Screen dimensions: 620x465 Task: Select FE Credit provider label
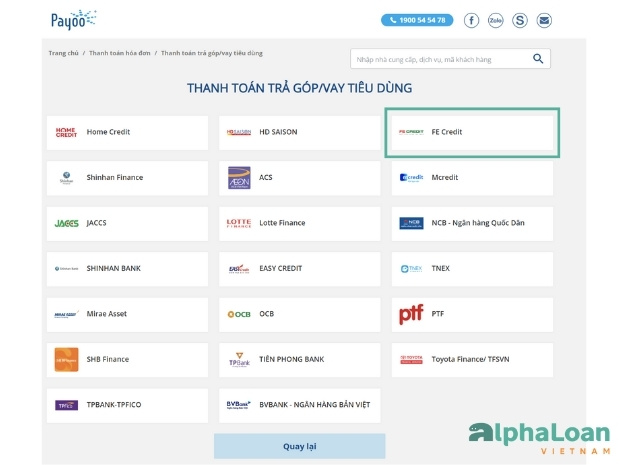pyautogui.click(x=447, y=132)
